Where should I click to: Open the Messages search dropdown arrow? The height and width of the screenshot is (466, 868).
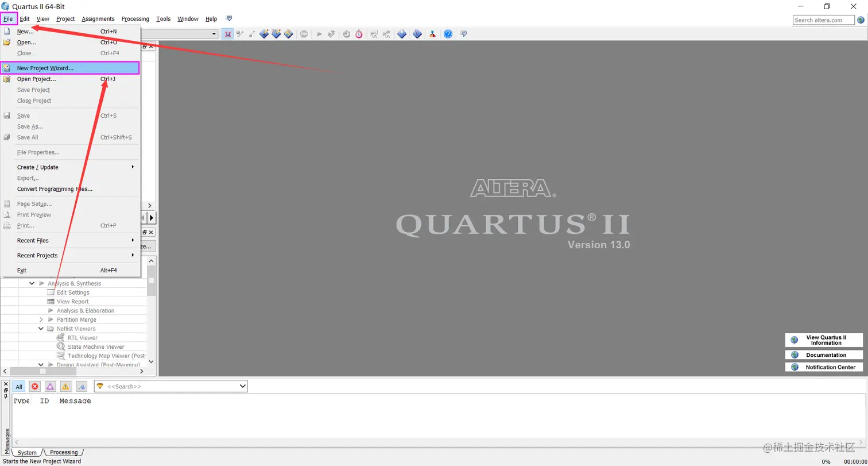point(242,387)
